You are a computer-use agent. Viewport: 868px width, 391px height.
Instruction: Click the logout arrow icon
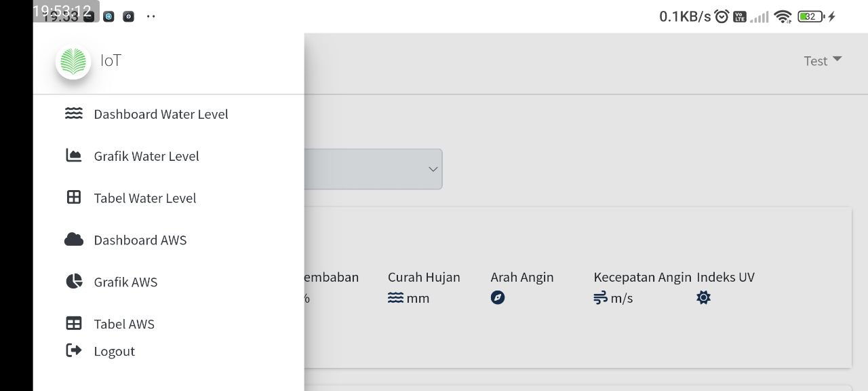coord(74,351)
